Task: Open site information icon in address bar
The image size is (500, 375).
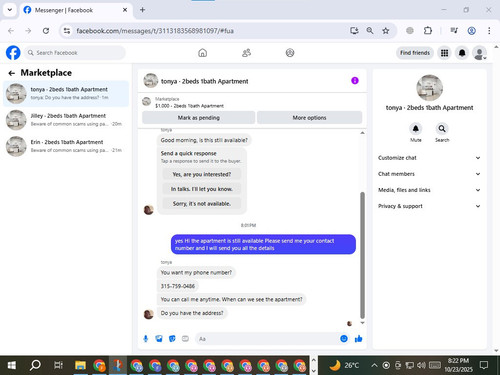Action: [x=67, y=31]
